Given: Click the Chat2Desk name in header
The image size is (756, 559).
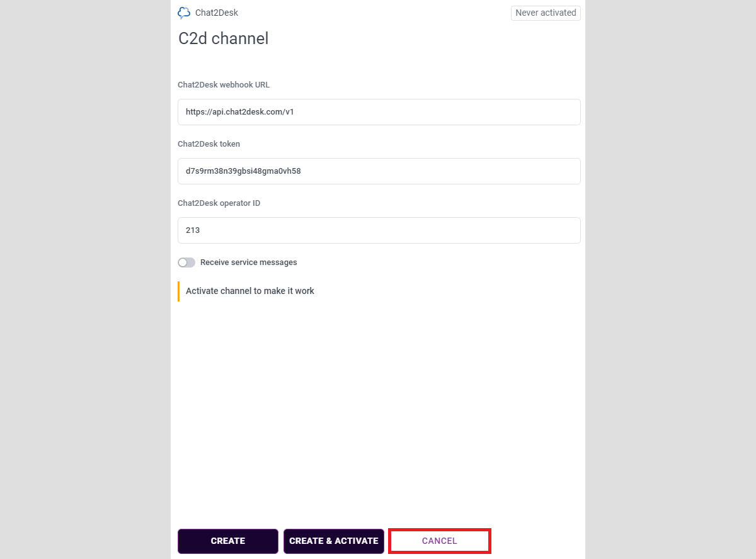Looking at the screenshot, I should click(217, 13).
